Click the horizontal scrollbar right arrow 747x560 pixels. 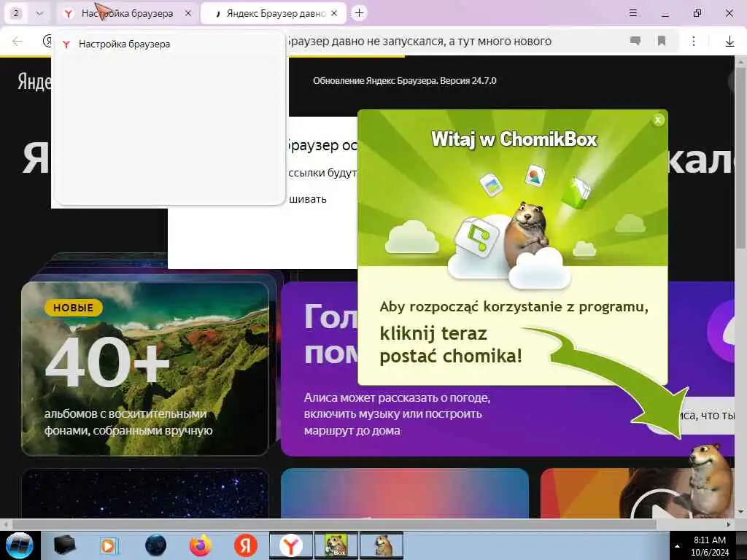click(729, 524)
